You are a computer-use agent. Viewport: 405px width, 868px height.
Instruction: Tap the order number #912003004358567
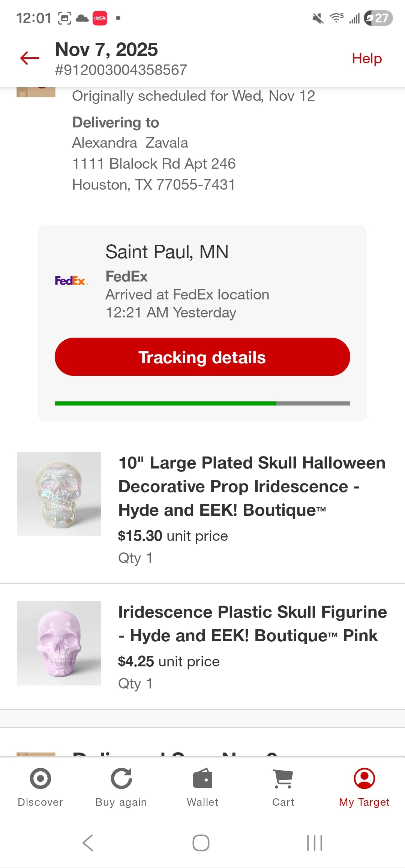(x=121, y=70)
